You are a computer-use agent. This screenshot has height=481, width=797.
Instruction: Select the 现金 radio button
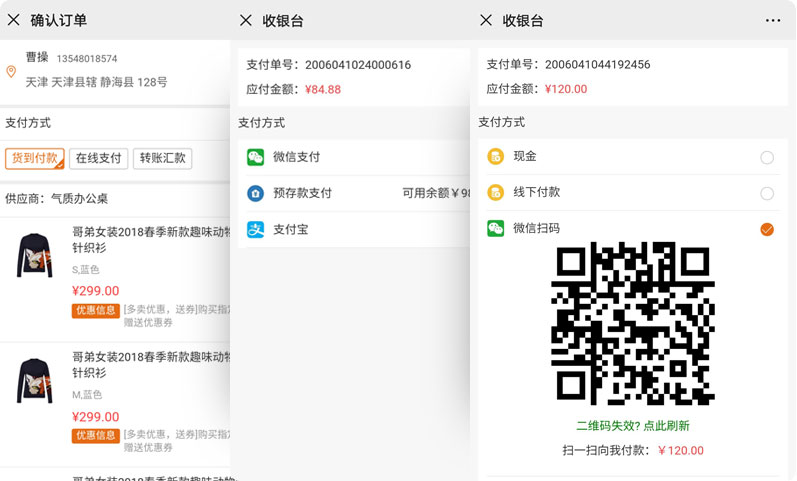767,157
